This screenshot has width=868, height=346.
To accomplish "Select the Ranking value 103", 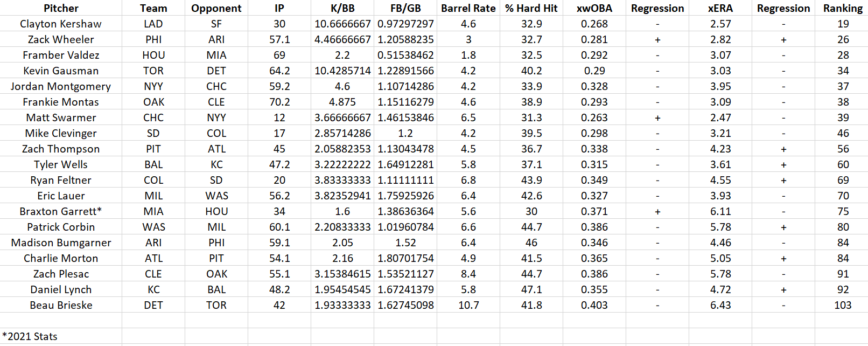I will tap(843, 305).
